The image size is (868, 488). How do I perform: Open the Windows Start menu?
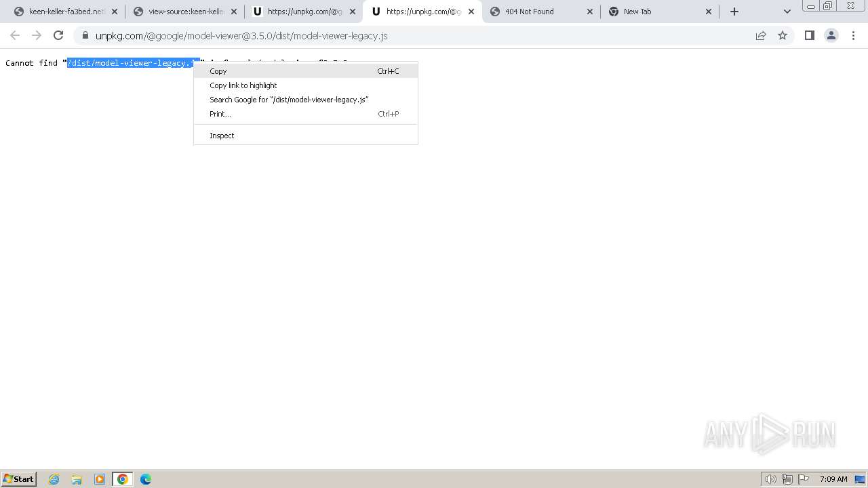click(19, 479)
